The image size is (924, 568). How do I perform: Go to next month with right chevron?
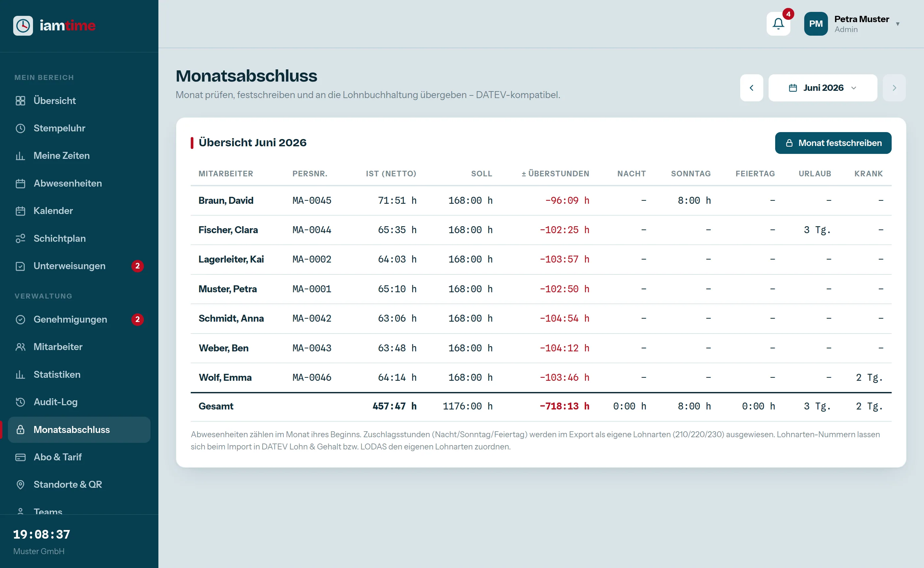[894, 88]
